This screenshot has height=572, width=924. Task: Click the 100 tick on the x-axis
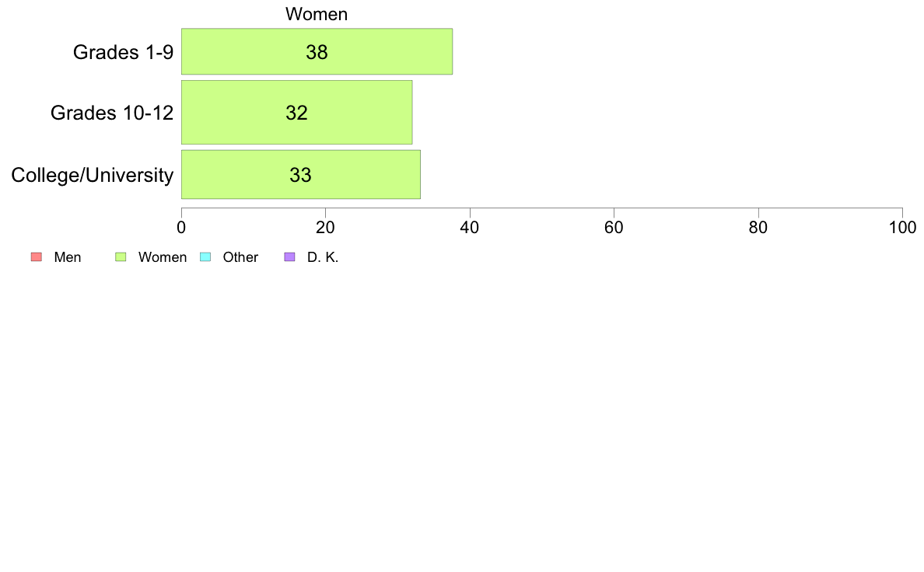point(902,228)
